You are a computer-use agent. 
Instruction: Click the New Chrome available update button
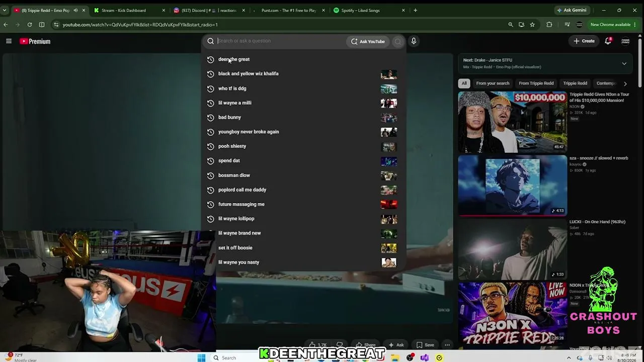(613, 24)
